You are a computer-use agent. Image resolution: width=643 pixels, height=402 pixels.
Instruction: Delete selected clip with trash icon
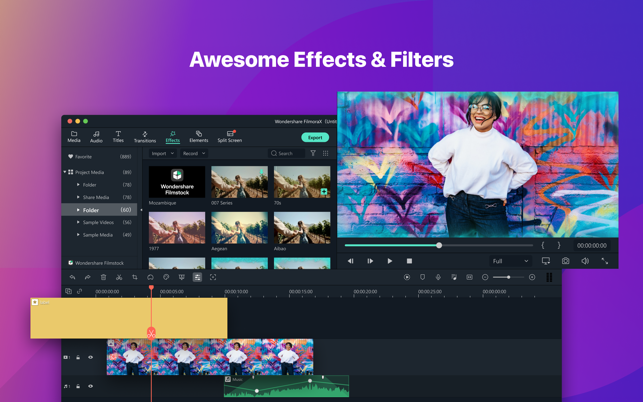click(x=103, y=277)
